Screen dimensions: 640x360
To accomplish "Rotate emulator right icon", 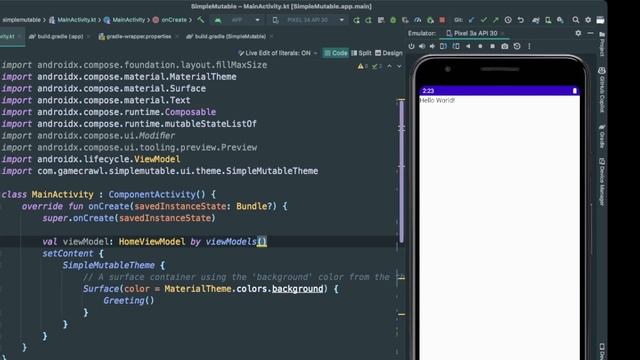I will [x=456, y=46].
